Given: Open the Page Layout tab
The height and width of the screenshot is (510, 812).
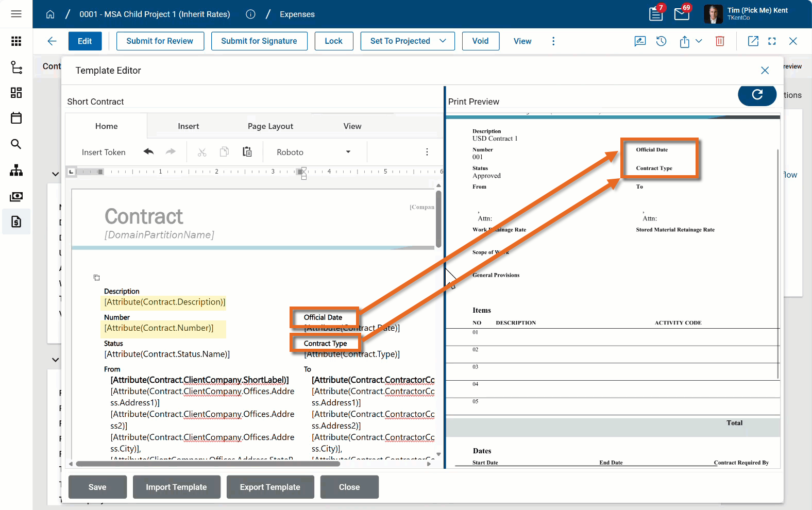Looking at the screenshot, I should pos(270,126).
